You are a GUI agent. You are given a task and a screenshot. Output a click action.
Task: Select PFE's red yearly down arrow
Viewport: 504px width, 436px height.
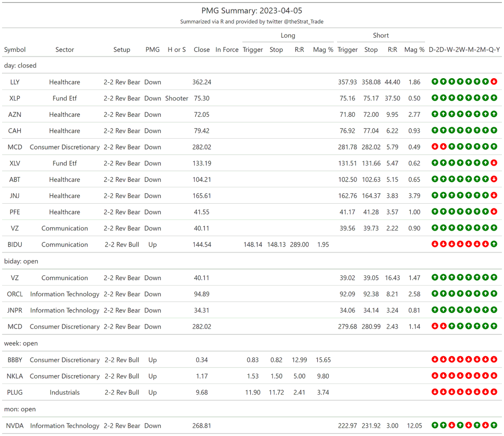tap(494, 212)
